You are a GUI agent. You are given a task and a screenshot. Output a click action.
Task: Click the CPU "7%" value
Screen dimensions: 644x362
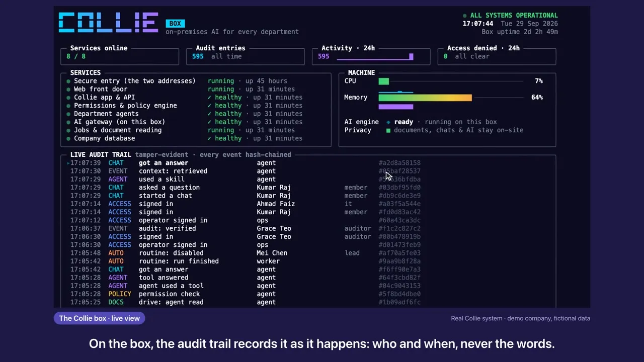click(539, 81)
